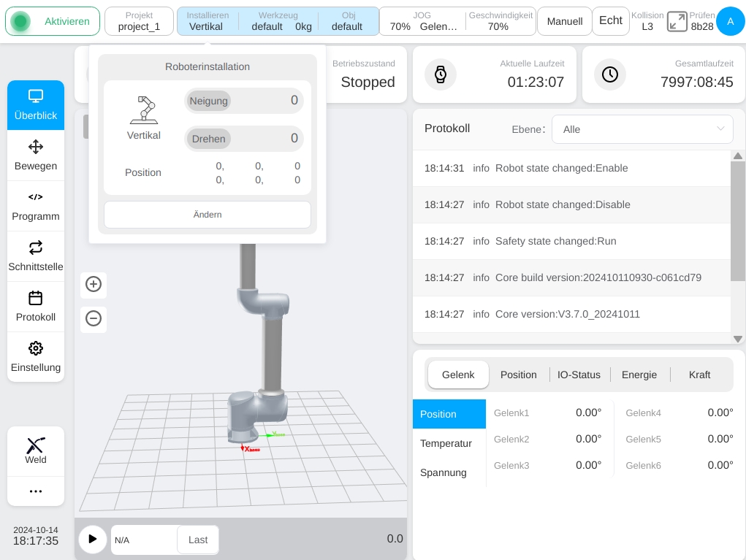Click the play button below the 3D view

click(x=92, y=539)
